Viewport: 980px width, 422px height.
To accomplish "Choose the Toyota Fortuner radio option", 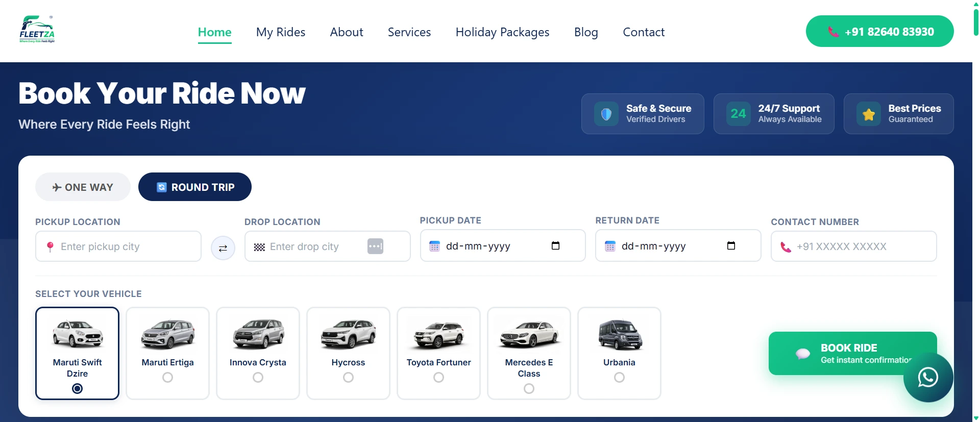I will click(x=438, y=378).
